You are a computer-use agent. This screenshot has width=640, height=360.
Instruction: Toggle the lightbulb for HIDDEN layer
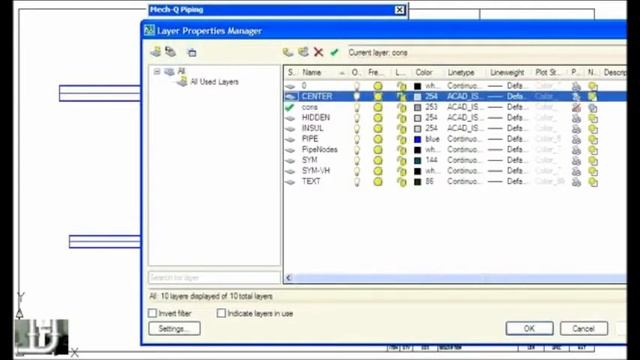pyautogui.click(x=357, y=118)
